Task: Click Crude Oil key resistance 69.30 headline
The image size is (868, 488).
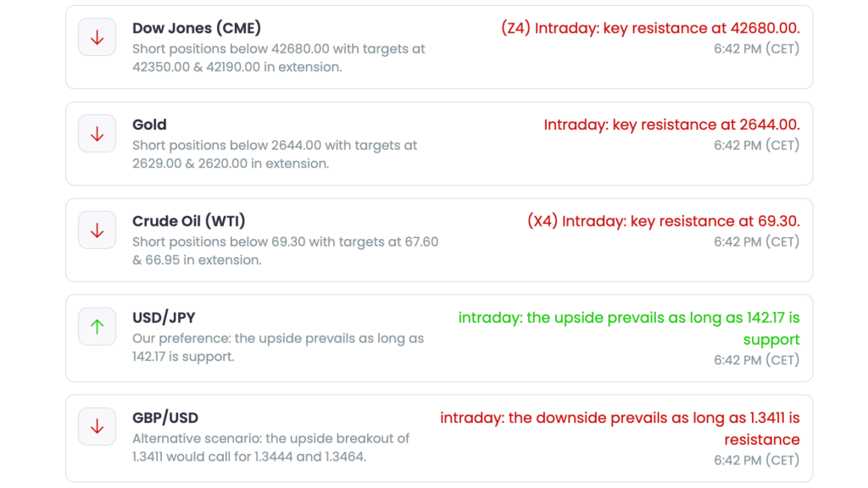Action: point(664,221)
